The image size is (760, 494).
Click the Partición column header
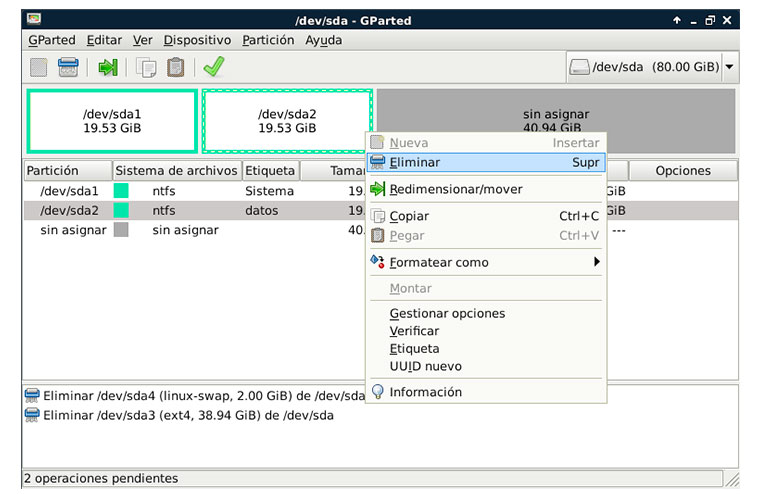(x=68, y=171)
